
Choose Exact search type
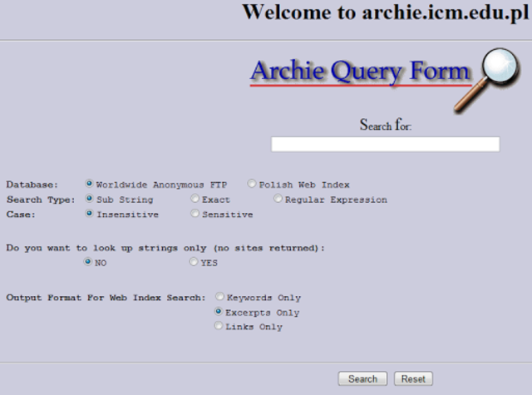coord(195,198)
